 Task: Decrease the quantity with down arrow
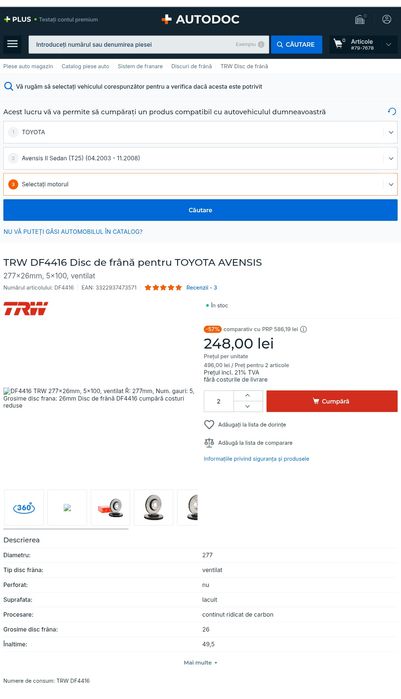(247, 406)
